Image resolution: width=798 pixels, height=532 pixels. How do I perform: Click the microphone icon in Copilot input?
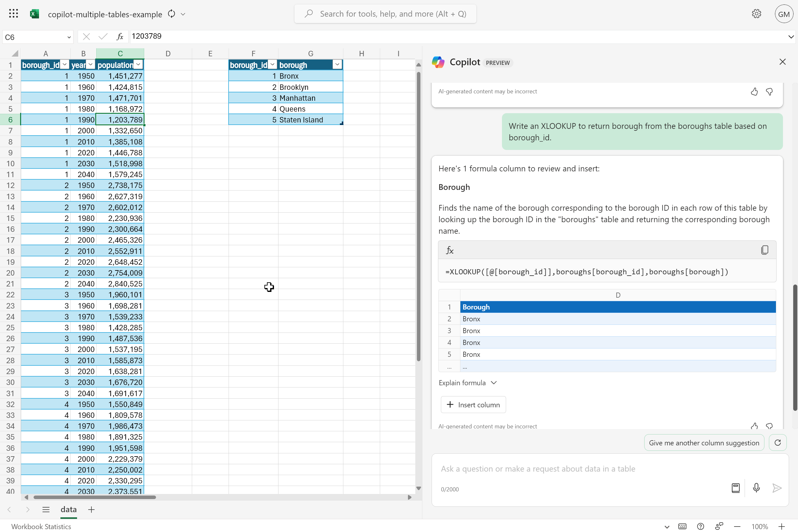pyautogui.click(x=756, y=488)
